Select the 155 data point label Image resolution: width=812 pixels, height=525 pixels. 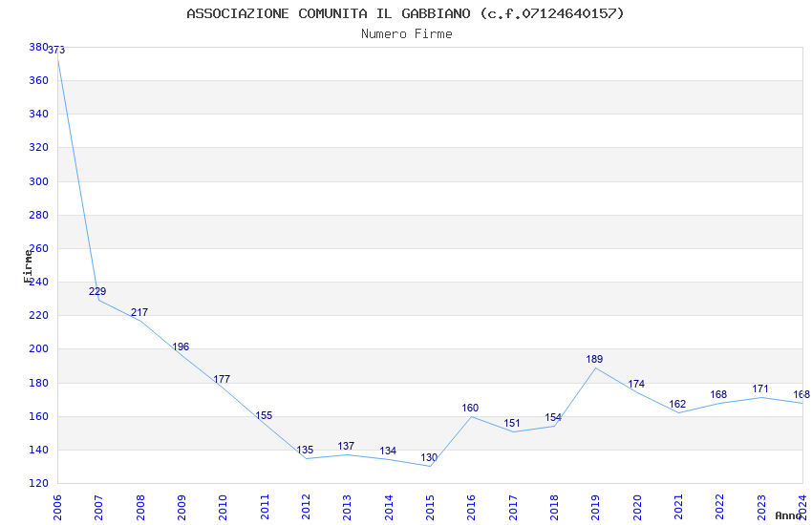264,415
